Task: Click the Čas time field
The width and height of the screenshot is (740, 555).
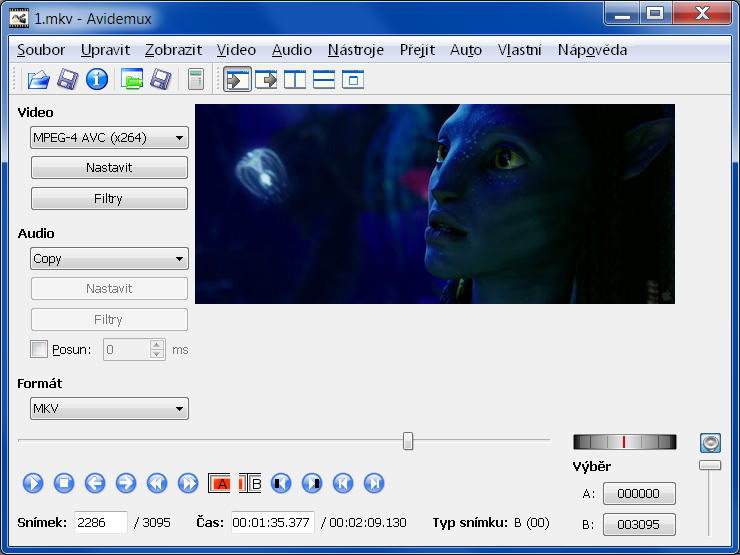Action: tap(273, 522)
